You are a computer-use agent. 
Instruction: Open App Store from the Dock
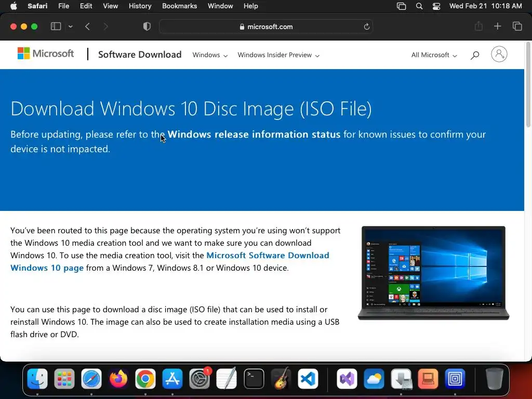(x=172, y=379)
